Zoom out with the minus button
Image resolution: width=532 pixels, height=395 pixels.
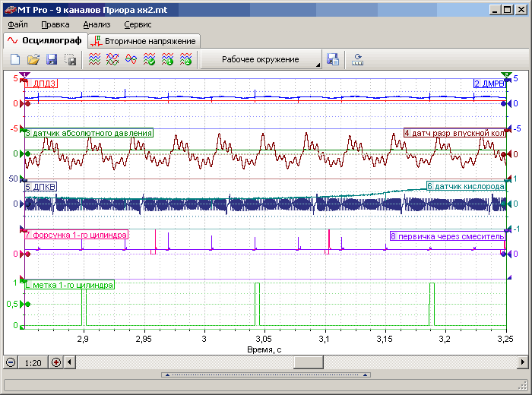tap(11, 362)
